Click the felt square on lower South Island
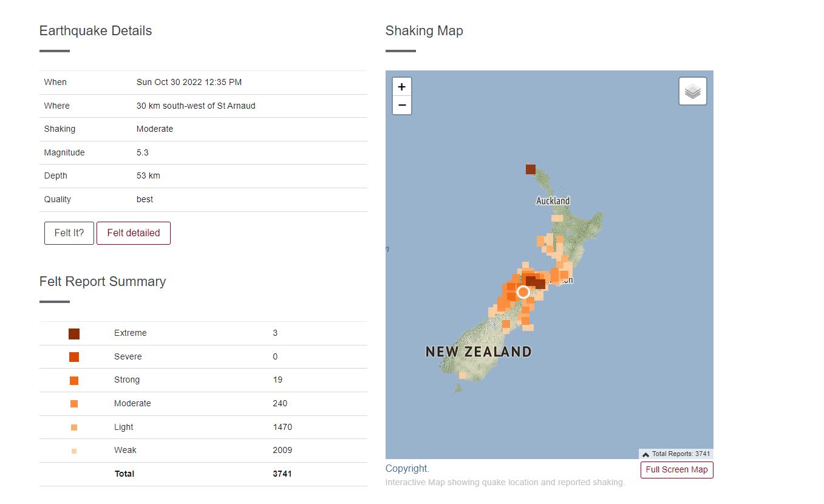 click(463, 375)
